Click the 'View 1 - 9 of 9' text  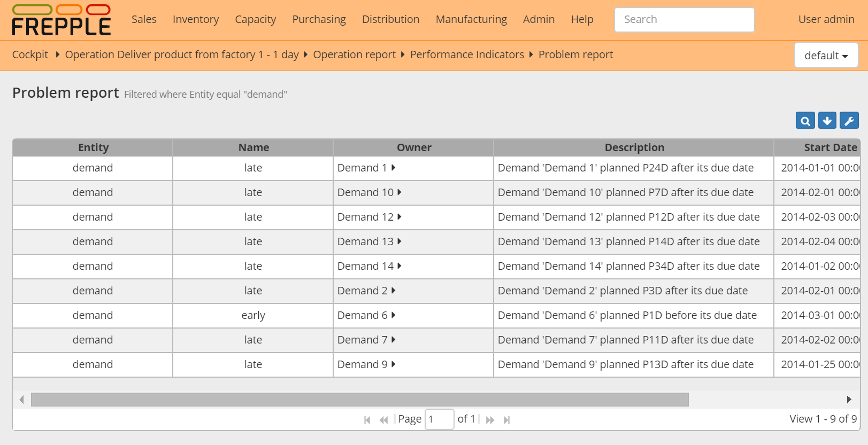[x=823, y=419]
